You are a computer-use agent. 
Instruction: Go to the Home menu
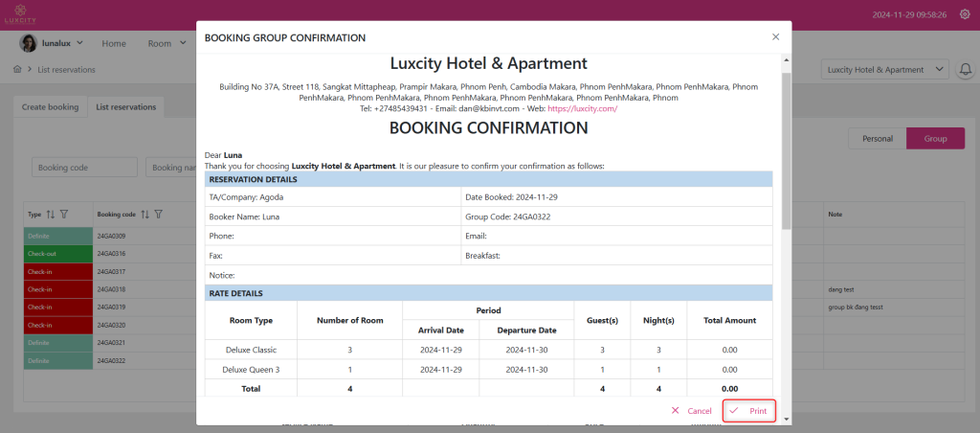[x=114, y=43]
